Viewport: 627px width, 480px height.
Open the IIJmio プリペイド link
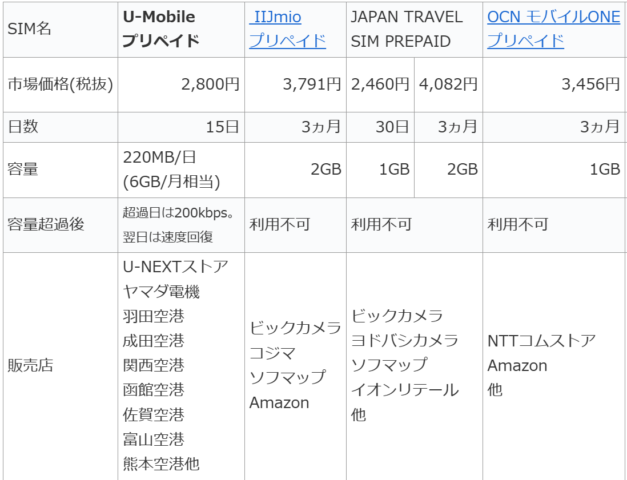click(x=288, y=29)
